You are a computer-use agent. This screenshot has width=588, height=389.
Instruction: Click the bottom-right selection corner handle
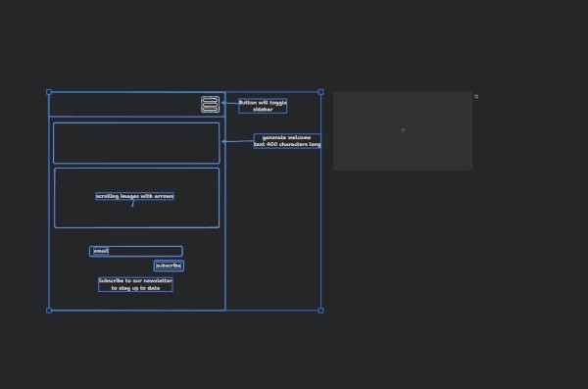[x=320, y=311]
